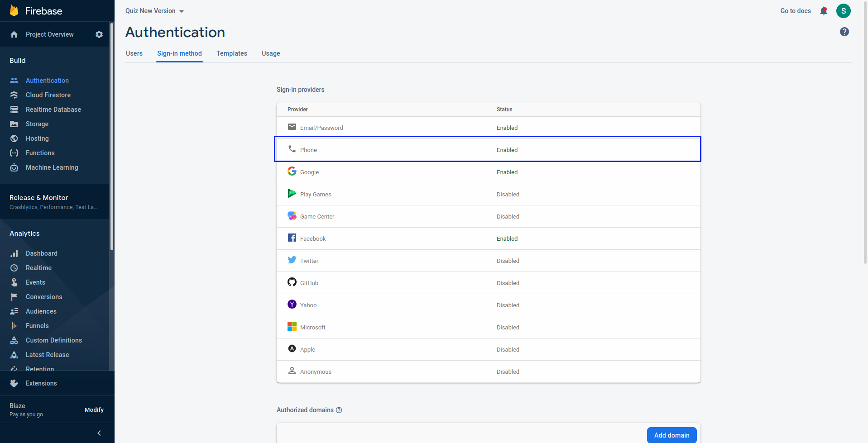Open the help question mark icon
The image size is (868, 443).
click(x=844, y=32)
